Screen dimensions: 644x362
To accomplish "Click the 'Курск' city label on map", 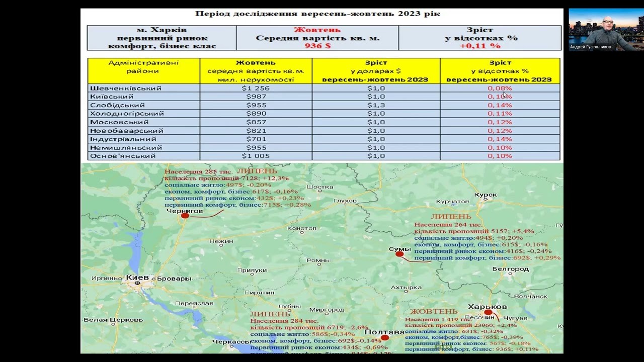I will pyautogui.click(x=486, y=194).
